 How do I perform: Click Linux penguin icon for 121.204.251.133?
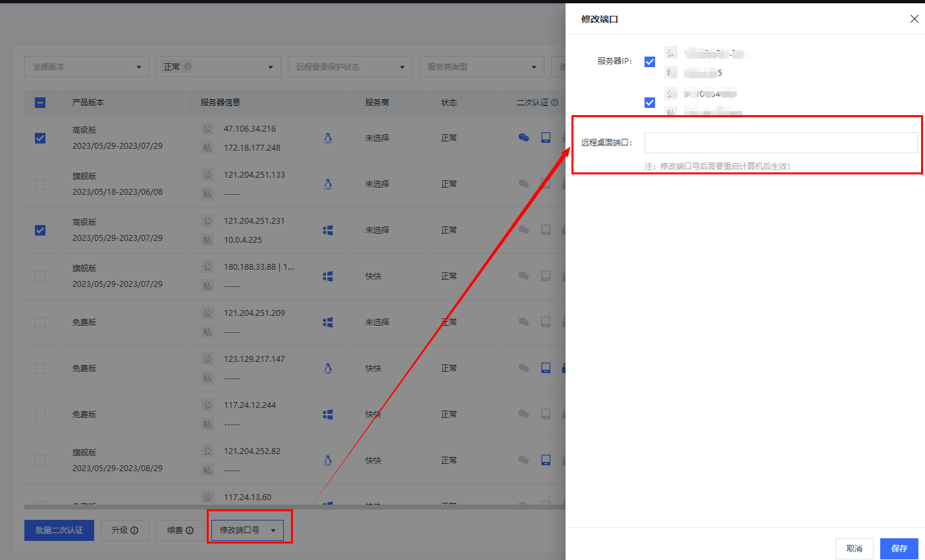(328, 184)
